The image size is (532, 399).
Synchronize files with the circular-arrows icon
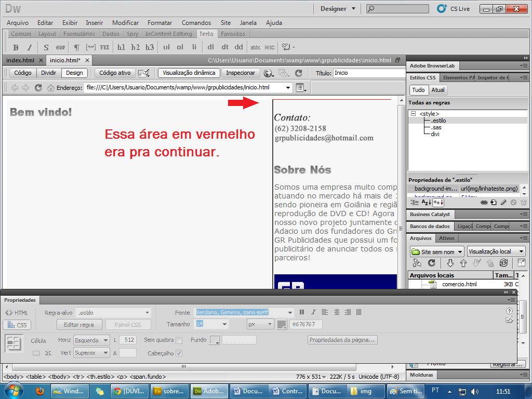(503, 263)
